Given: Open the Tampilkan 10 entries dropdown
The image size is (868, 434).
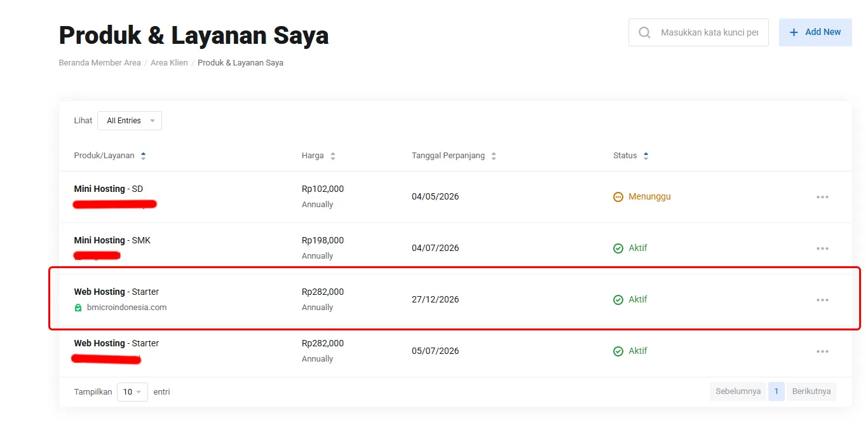Looking at the screenshot, I should pos(133,392).
